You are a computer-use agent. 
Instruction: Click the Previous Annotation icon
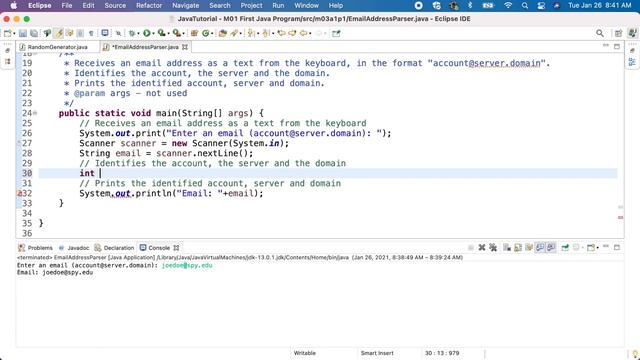[266, 33]
